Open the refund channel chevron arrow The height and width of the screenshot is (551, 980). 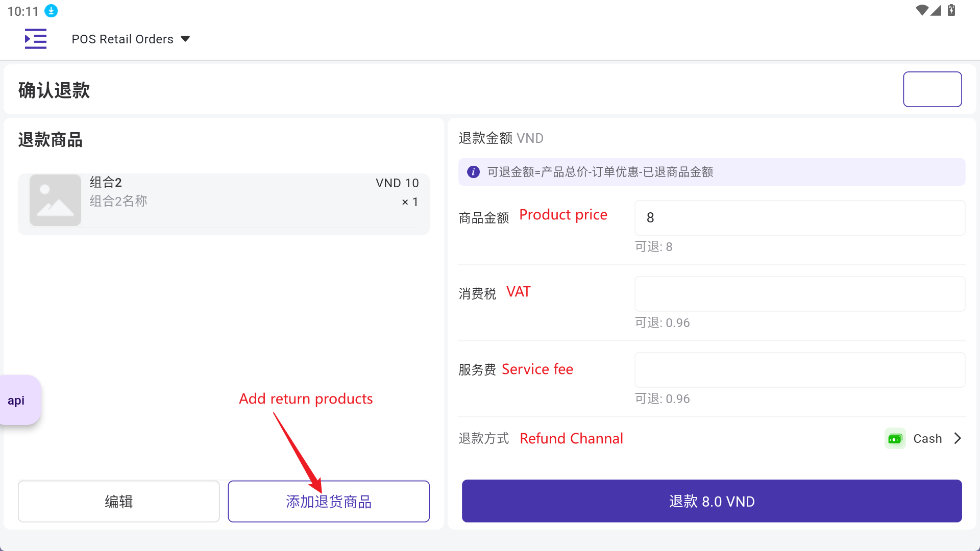click(x=958, y=439)
